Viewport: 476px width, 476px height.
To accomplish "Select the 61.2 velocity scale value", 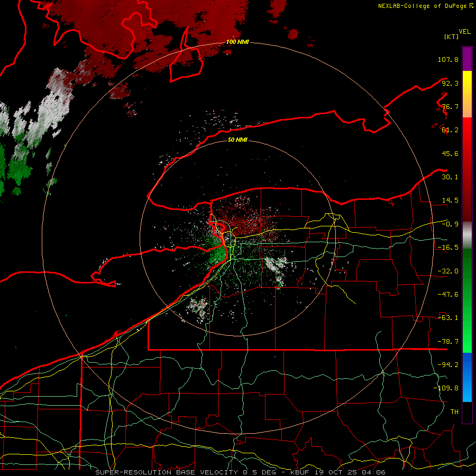I will point(450,130).
